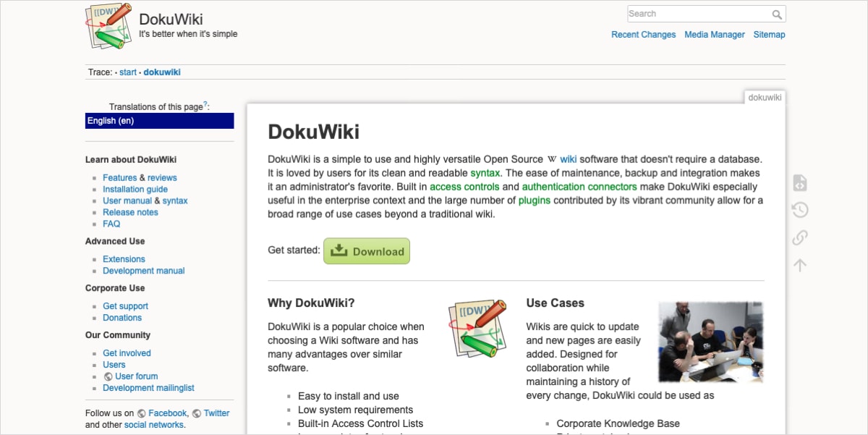868x435 pixels.
Task: Click the search magnifier icon
Action: tap(777, 13)
